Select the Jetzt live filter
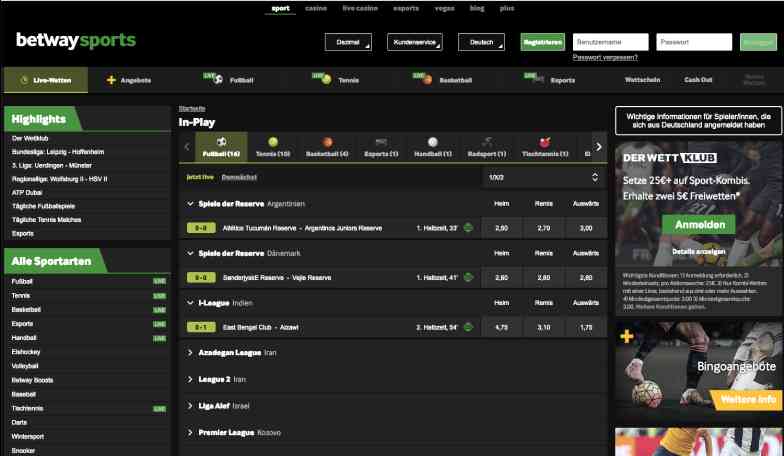Screen dimensions: 784x456 coord(200,178)
